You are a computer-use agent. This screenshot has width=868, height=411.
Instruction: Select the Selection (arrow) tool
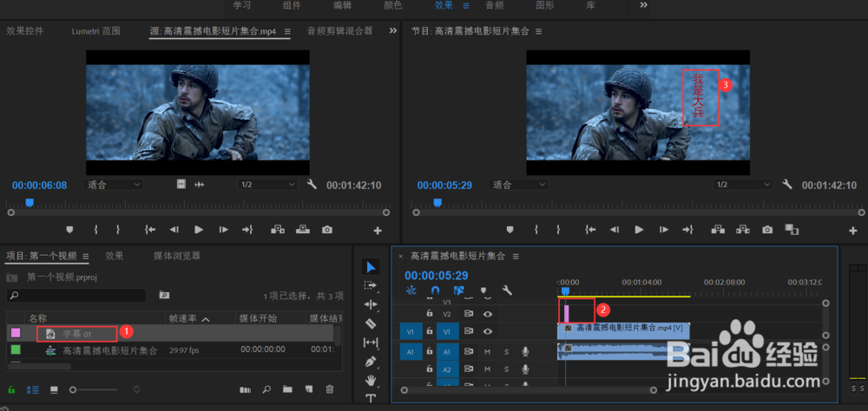coord(371,267)
